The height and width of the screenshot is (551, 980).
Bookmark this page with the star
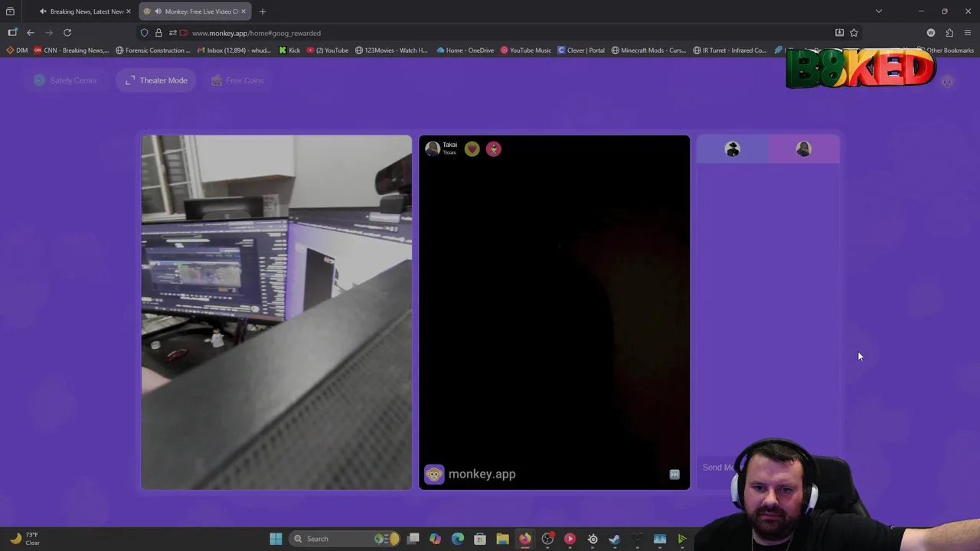click(x=854, y=33)
